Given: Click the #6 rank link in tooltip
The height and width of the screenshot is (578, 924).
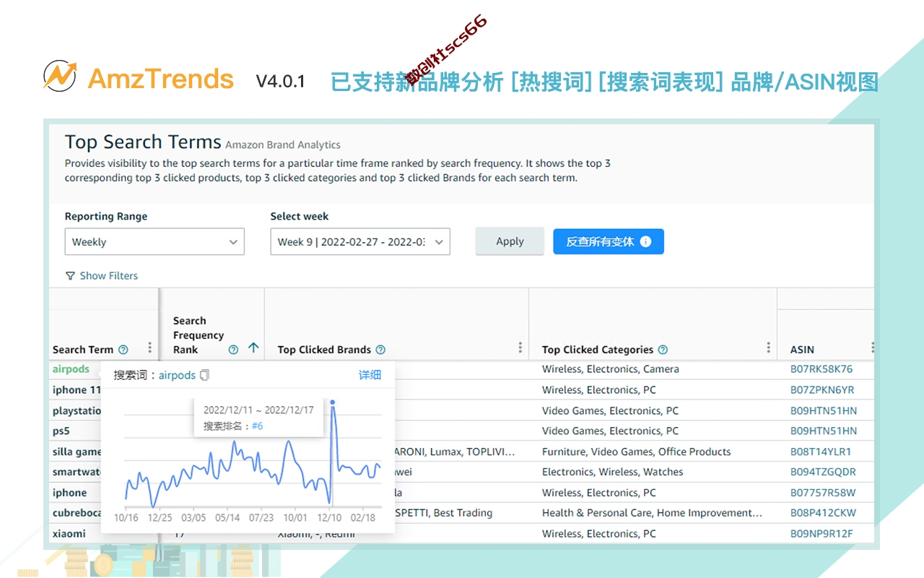Looking at the screenshot, I should [257, 426].
